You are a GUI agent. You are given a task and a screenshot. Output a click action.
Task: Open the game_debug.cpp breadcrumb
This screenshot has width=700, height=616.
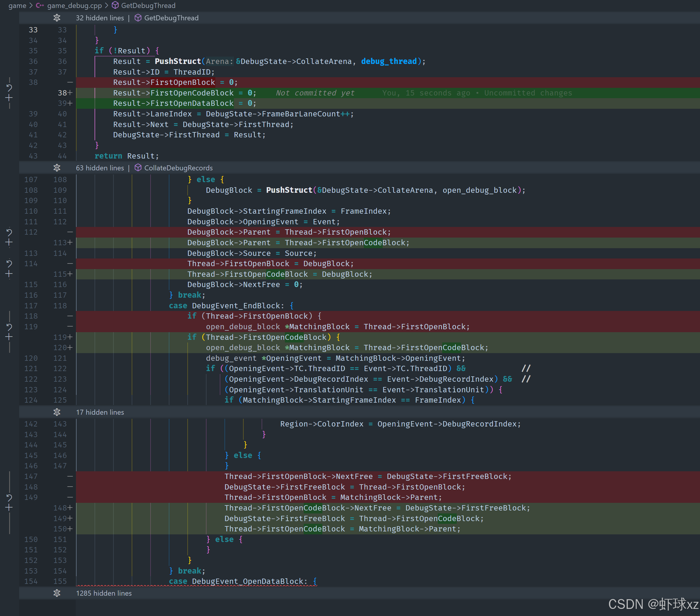pyautogui.click(x=74, y=6)
